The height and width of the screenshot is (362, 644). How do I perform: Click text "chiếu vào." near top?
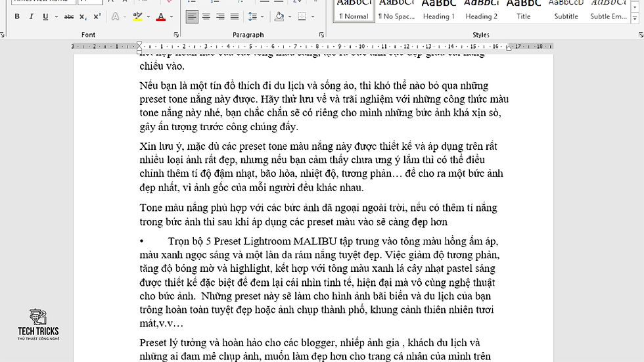(162, 66)
